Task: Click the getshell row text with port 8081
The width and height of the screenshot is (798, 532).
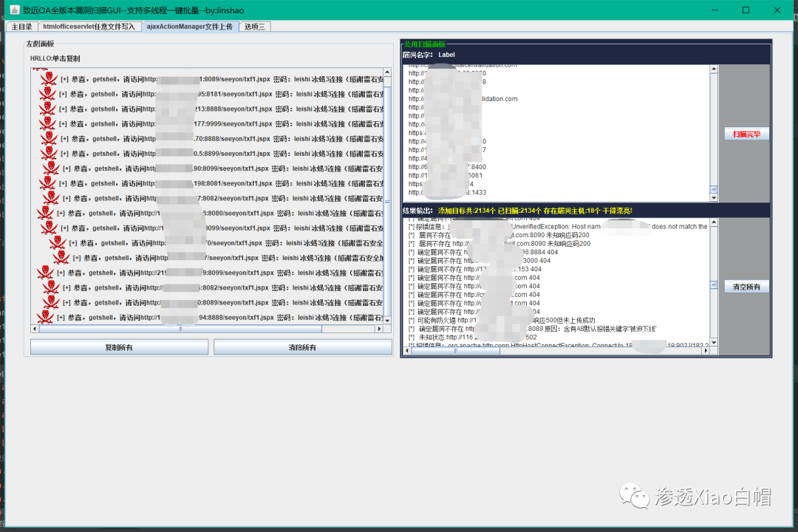Action: tap(222, 183)
